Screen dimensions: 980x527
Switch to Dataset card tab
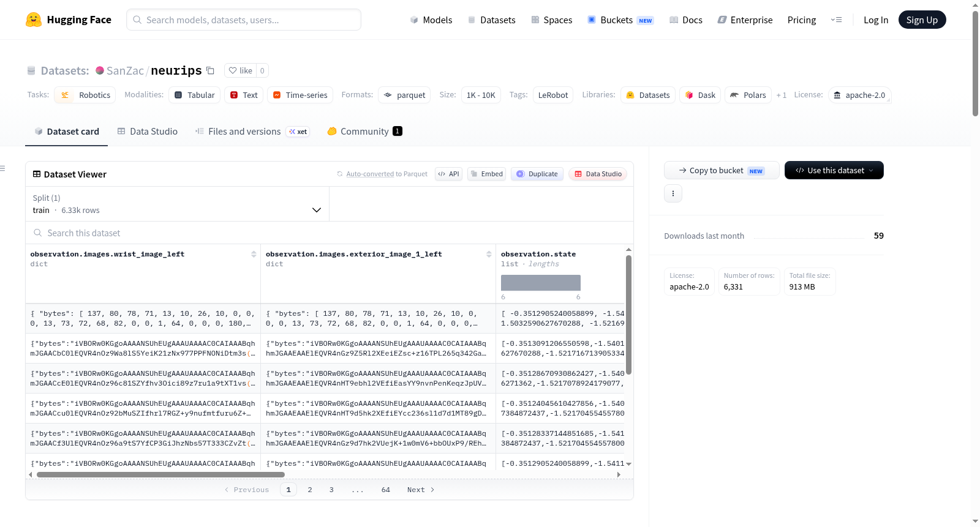67,132
